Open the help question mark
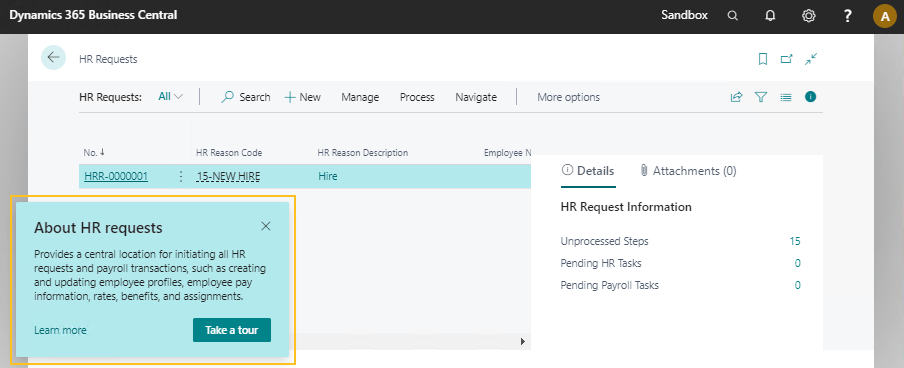904x368 pixels. [847, 16]
